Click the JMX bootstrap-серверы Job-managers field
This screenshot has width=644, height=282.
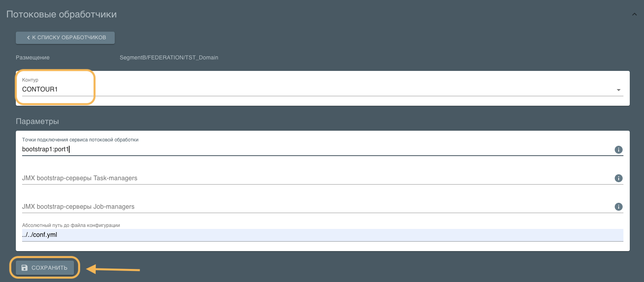point(316,207)
